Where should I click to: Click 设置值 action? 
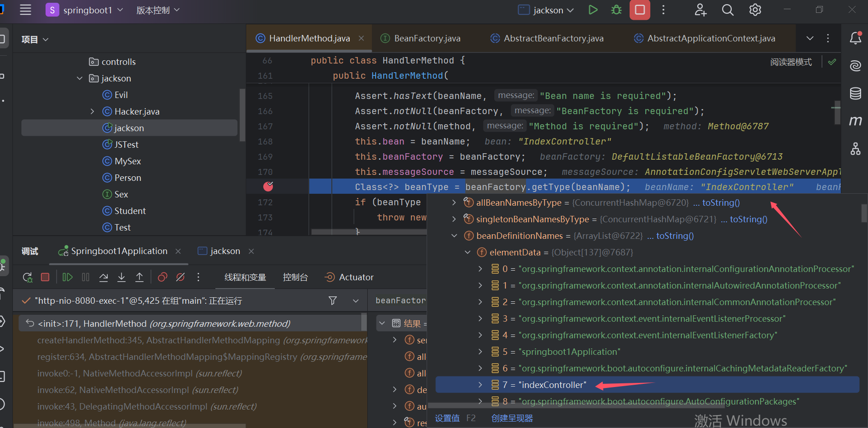[x=447, y=418]
